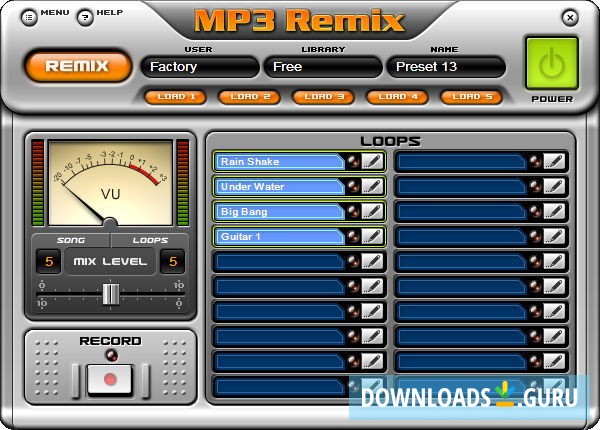Click the LOAD 3 button
Screen dimensions: 600x430
324,97
